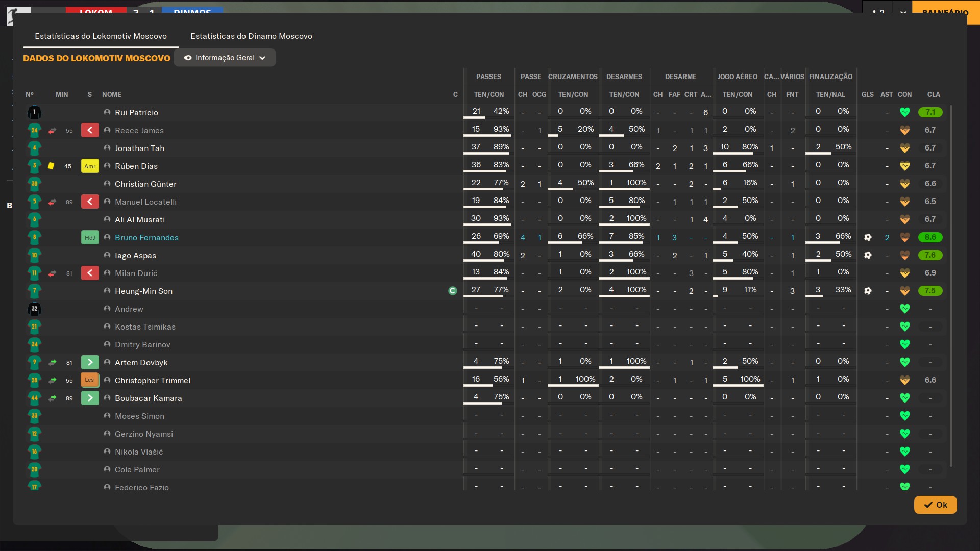This screenshot has width=980, height=551.
Task: Click Iago Aspas's 7.6 rating badge
Action: click(930, 255)
